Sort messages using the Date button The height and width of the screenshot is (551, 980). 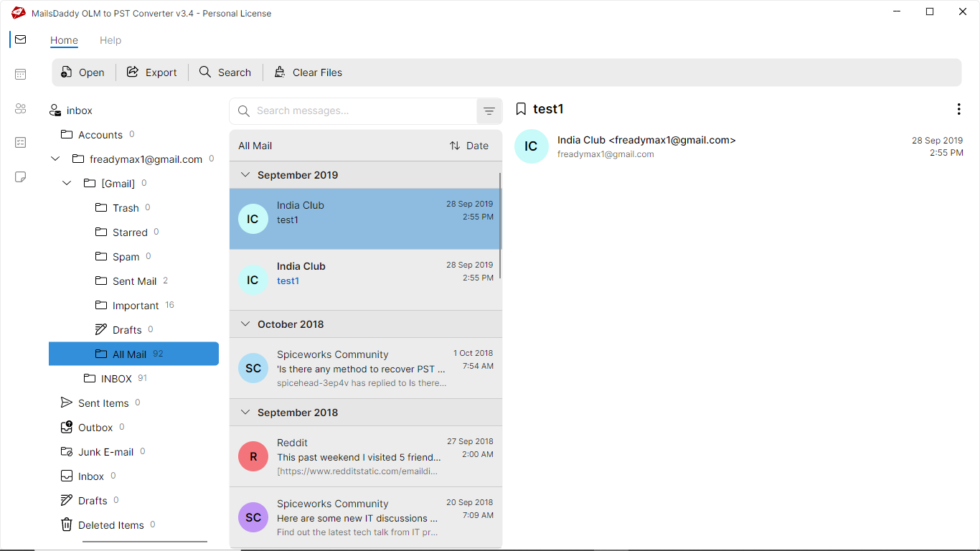point(469,146)
